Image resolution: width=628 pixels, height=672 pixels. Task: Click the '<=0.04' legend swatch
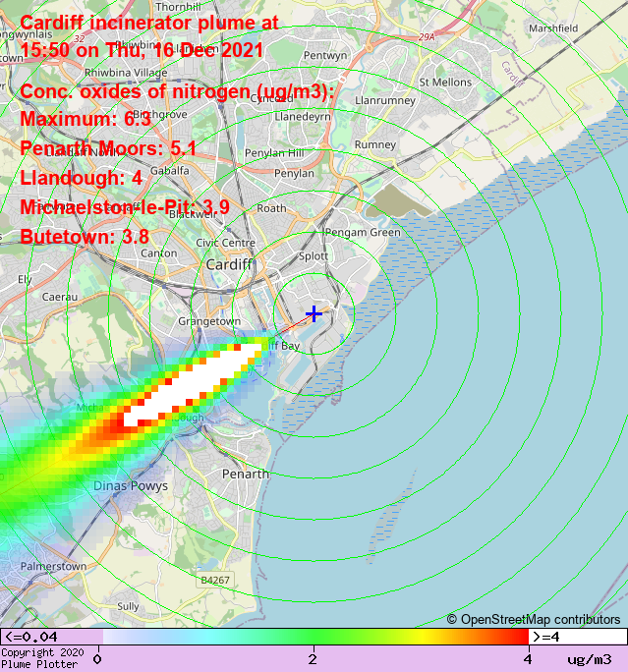coord(52,637)
